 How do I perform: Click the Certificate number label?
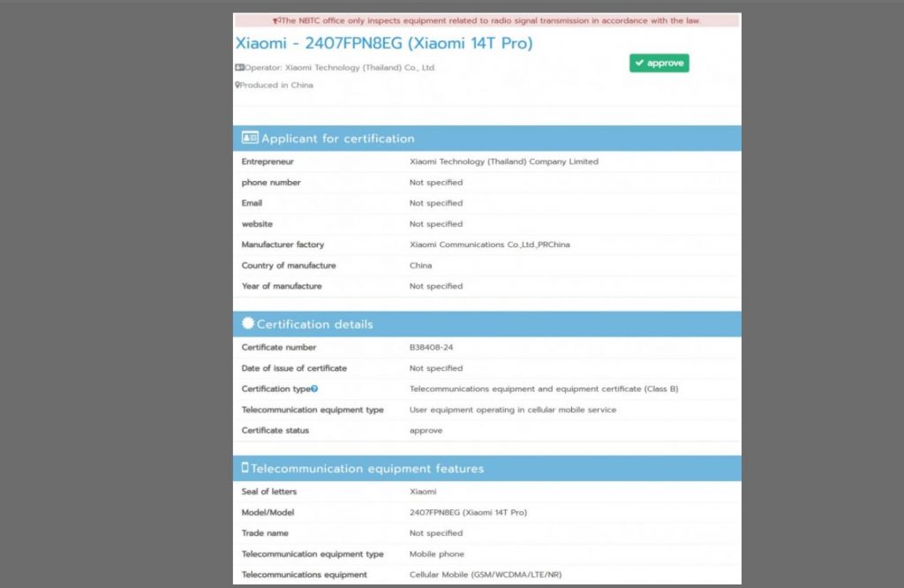279,348
